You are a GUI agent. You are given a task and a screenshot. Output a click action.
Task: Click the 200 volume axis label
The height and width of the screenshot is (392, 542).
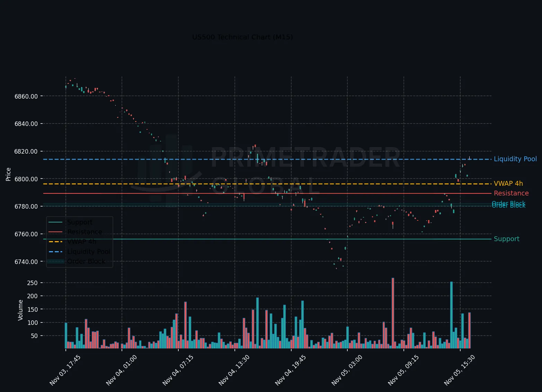32,296
